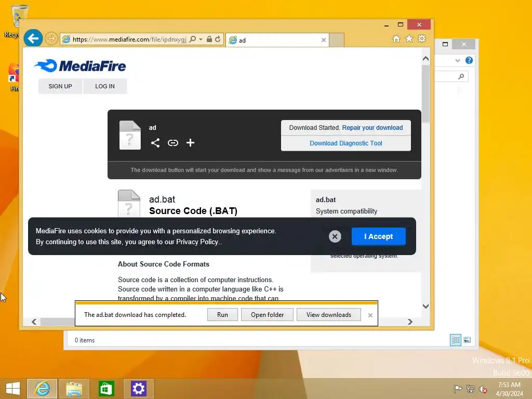Click the 'View downloads' button

click(x=329, y=315)
